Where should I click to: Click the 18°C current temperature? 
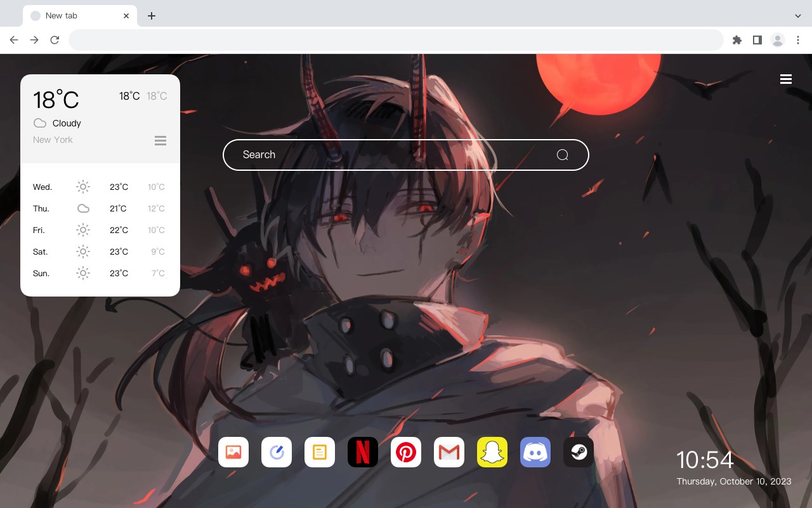[x=56, y=100]
